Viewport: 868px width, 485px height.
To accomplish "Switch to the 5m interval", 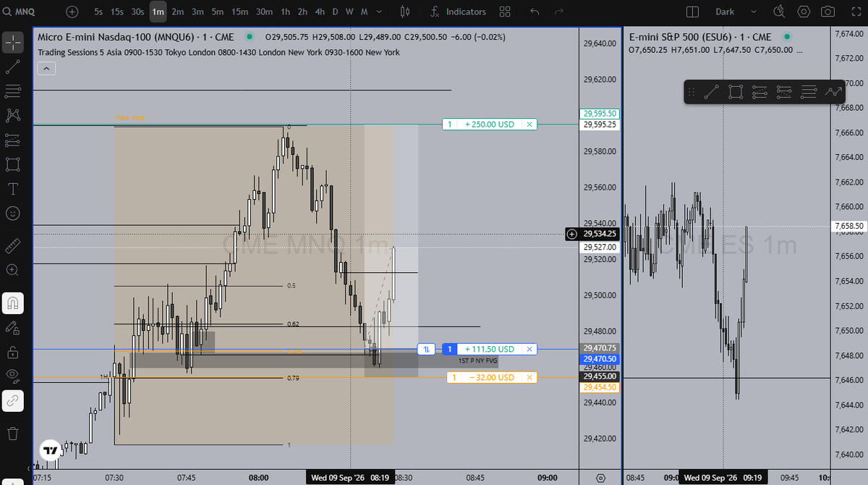I will 217,12.
